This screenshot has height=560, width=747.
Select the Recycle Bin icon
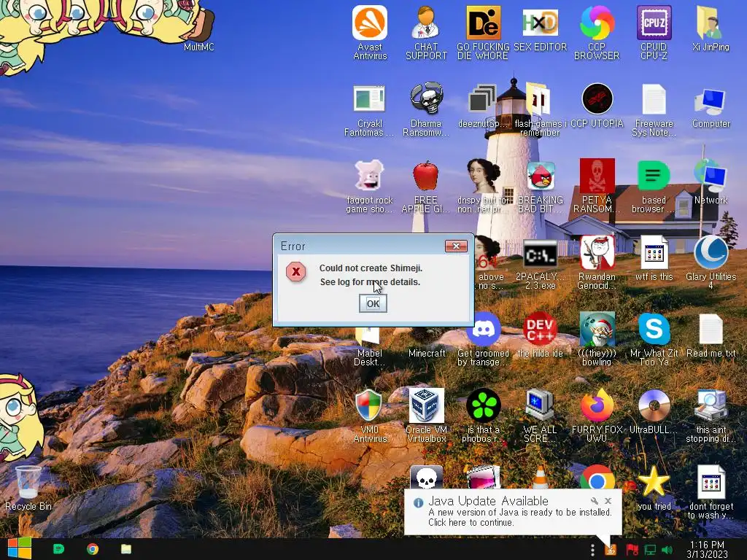coord(28,489)
